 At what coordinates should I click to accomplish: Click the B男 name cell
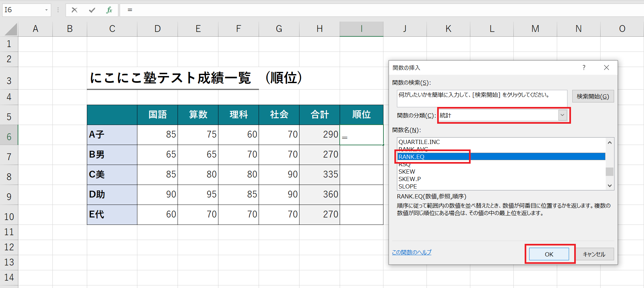[112, 155]
